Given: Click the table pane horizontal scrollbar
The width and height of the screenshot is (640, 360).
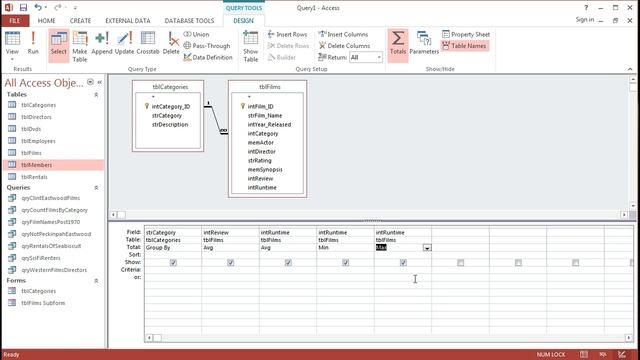Looking at the screenshot, I should coord(369,214).
